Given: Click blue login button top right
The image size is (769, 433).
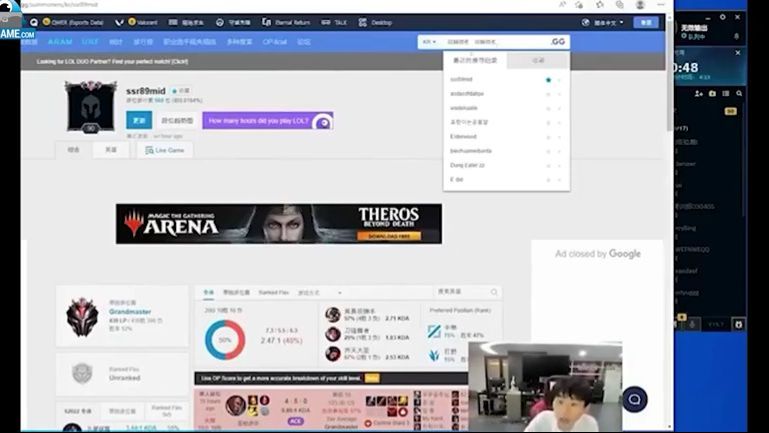Looking at the screenshot, I should (646, 22).
